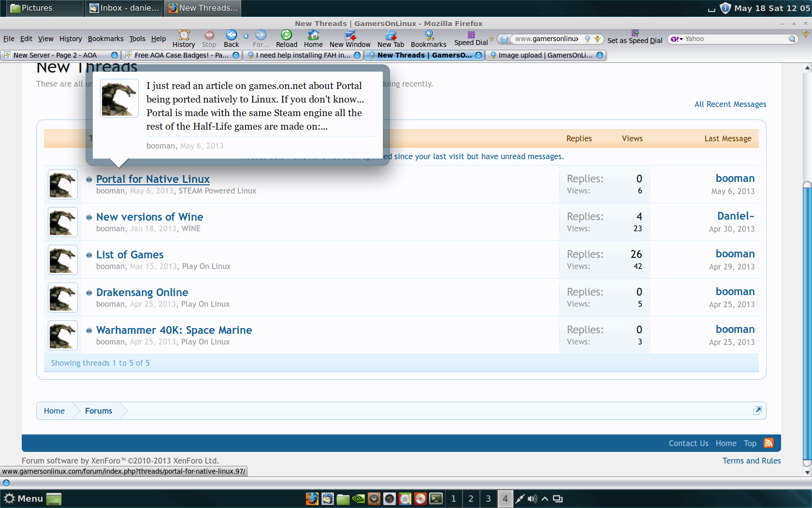Open the file manager folder in taskbar

tap(343, 498)
